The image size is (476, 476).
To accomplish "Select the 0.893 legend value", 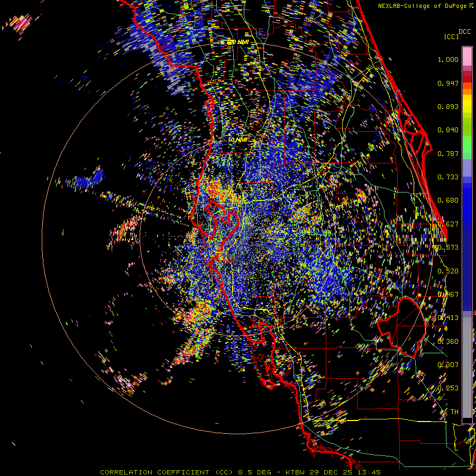I will (x=448, y=106).
